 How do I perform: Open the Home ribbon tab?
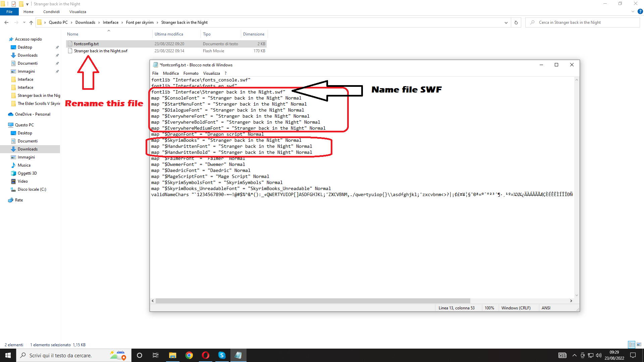29,12
